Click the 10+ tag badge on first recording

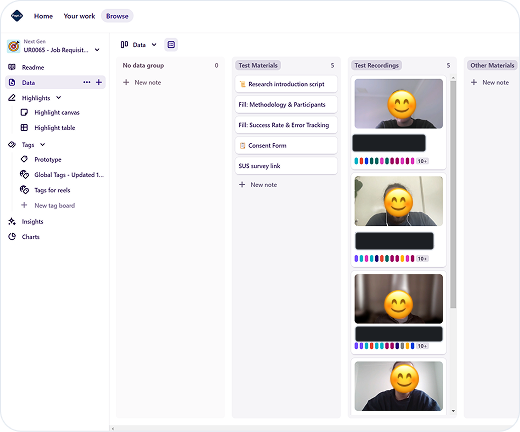(422, 161)
